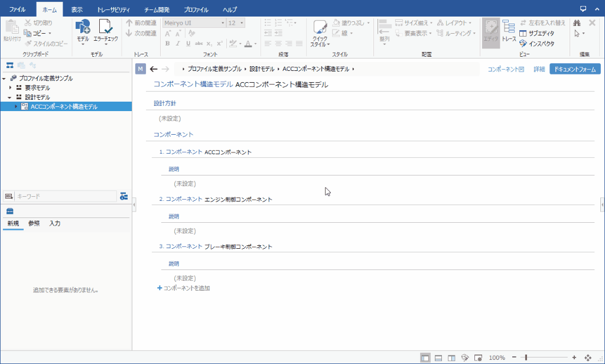Switch to the 参照 tab
Screen dimensions: 605x364
coord(34,223)
